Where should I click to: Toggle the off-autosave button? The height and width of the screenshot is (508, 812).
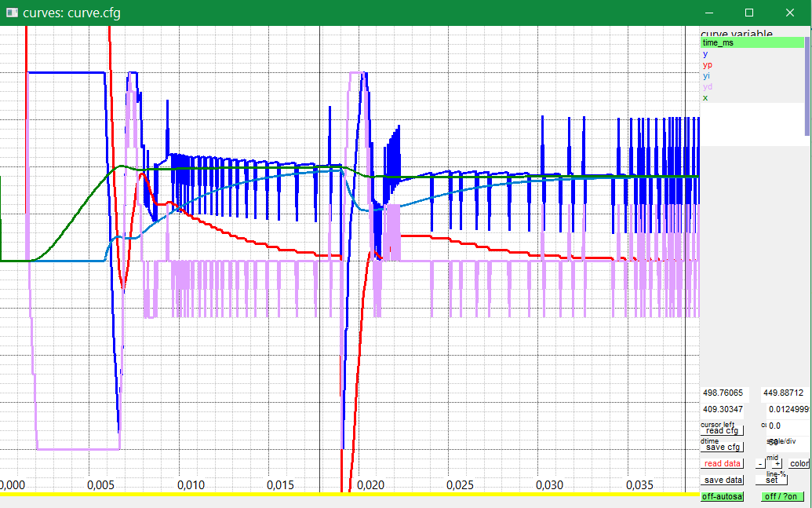[722, 496]
